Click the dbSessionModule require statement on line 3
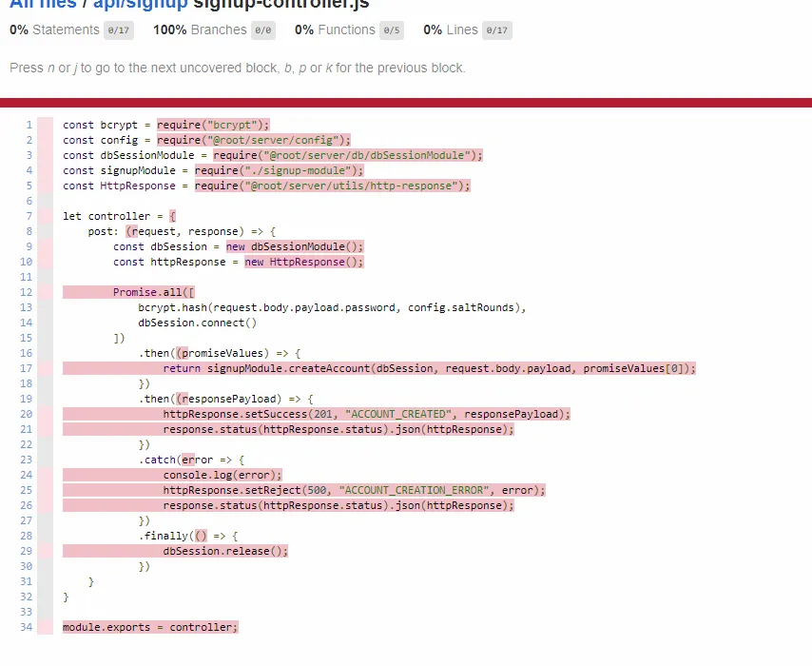 (x=348, y=155)
